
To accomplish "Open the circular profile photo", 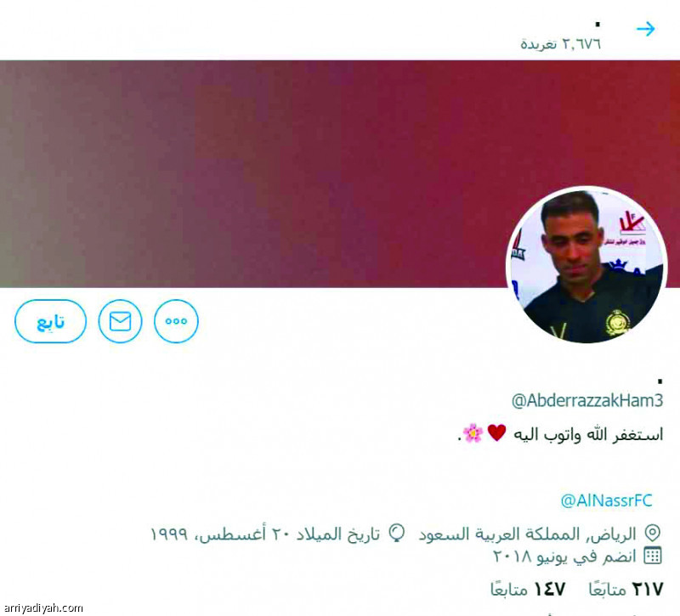I will pos(586,265).
